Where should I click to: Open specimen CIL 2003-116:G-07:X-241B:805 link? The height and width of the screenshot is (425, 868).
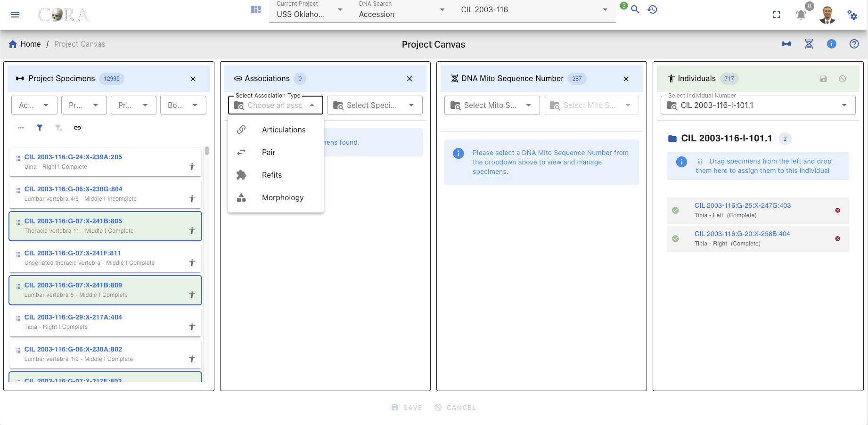tap(73, 221)
